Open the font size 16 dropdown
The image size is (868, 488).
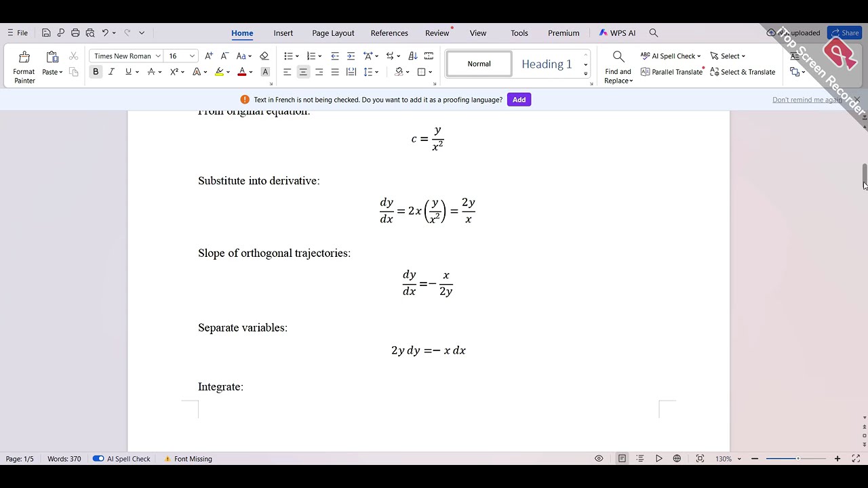[x=192, y=56]
